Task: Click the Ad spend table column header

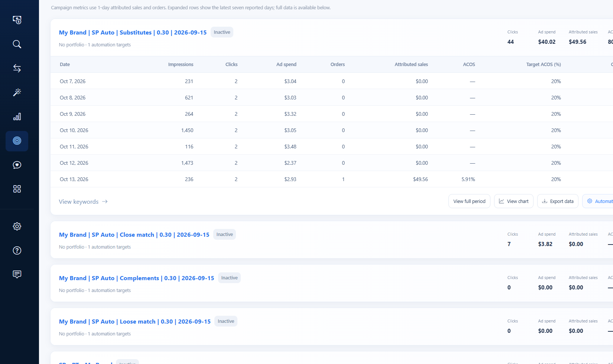Action: tap(286, 64)
